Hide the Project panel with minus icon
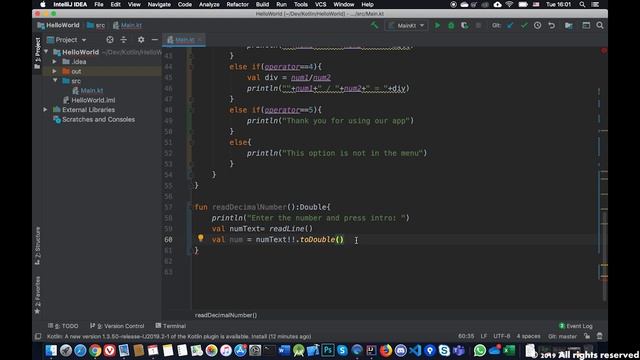 (x=155, y=40)
